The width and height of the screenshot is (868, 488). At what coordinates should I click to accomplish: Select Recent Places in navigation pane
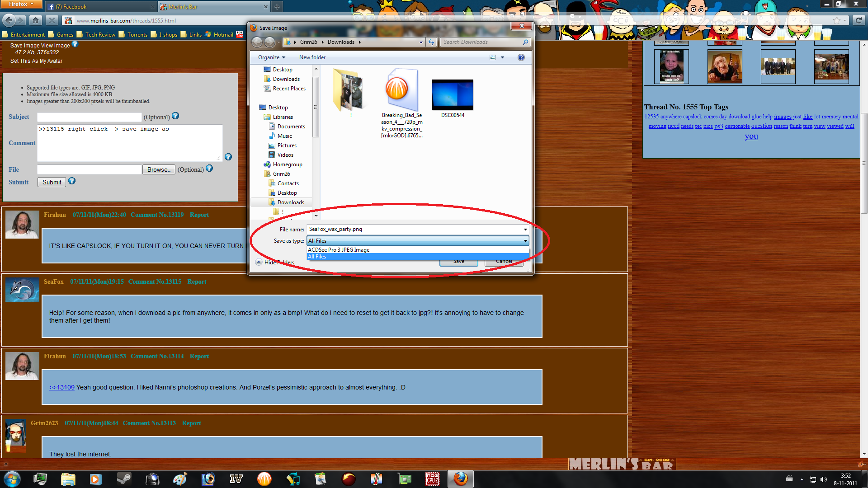[285, 89]
